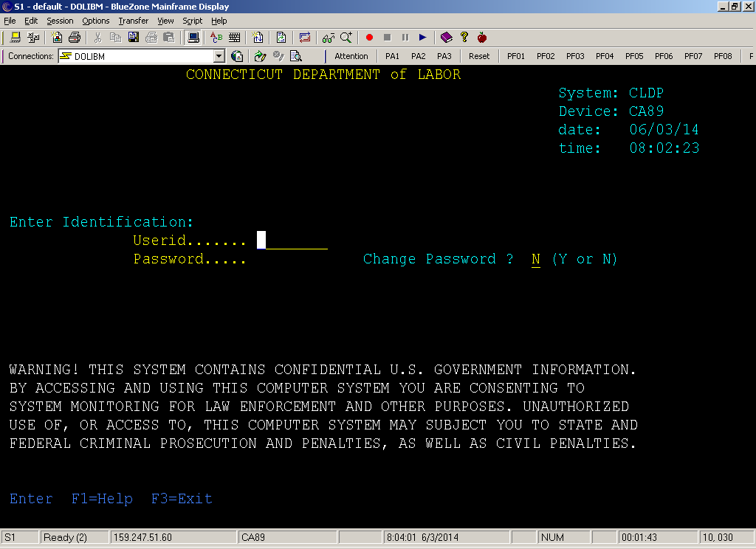
Task: Open the purple help book icon
Action: tap(446, 37)
